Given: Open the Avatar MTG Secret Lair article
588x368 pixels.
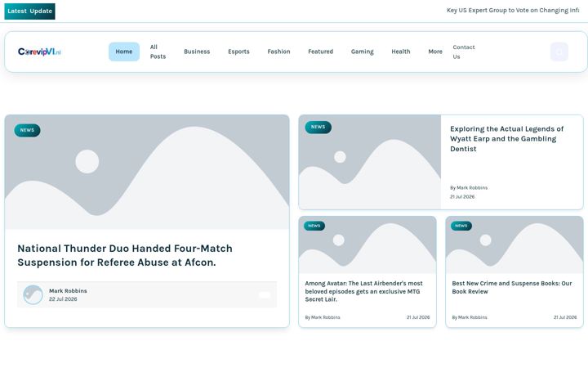Looking at the screenshot, I should [363, 291].
